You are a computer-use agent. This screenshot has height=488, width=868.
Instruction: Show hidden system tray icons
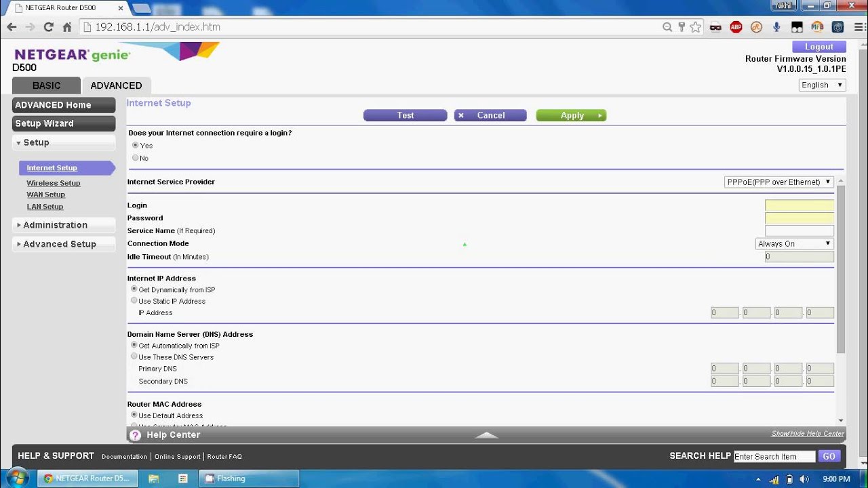point(759,479)
